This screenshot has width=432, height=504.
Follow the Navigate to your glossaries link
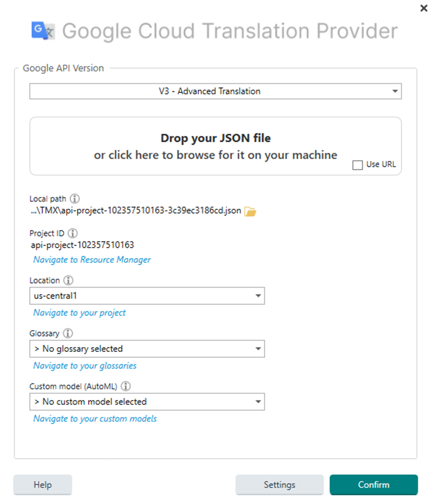[84, 366]
